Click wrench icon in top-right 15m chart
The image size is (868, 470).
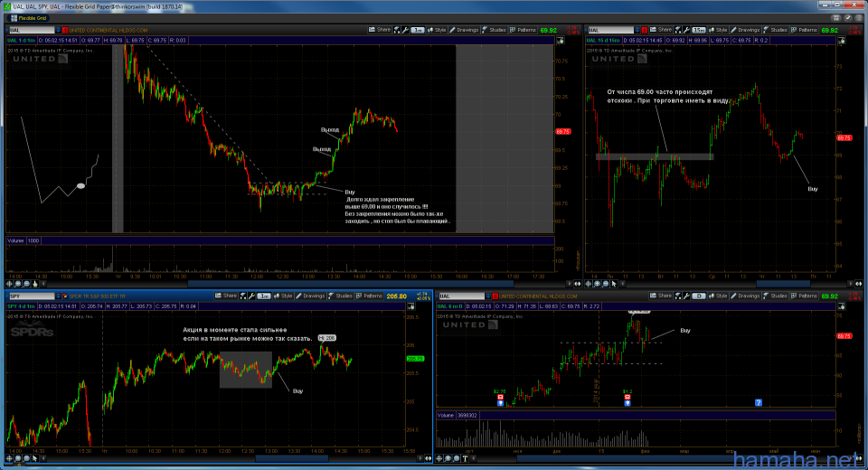coord(686,30)
